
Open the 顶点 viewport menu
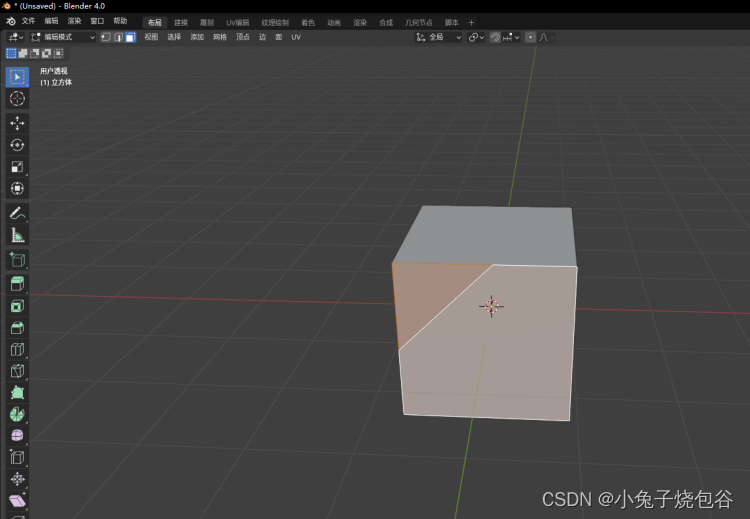tap(243, 37)
